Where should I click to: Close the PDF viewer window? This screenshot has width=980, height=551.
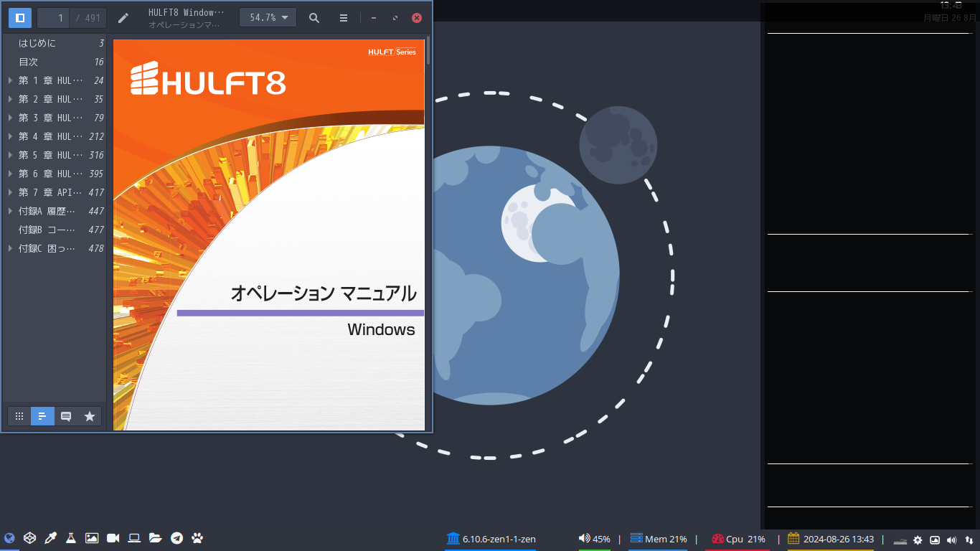(x=417, y=18)
